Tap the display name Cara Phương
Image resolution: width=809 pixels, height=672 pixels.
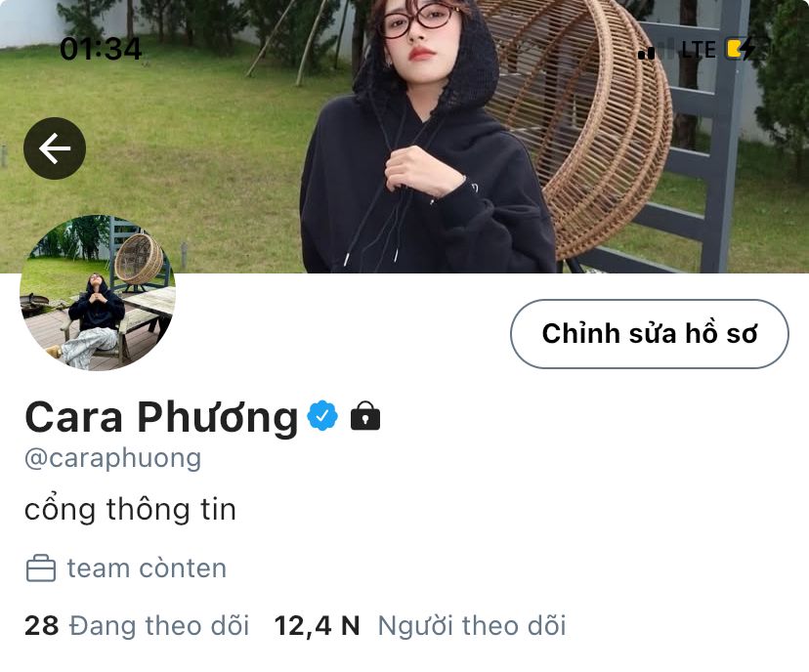(x=161, y=417)
